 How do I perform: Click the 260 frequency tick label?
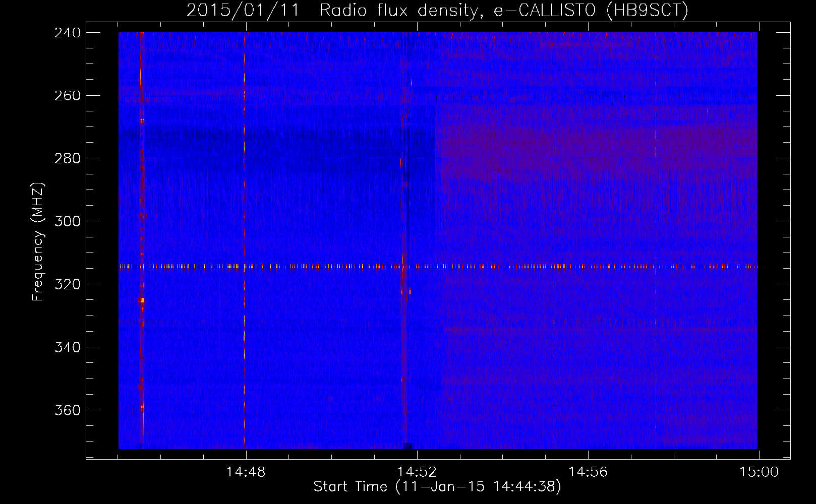click(x=67, y=95)
